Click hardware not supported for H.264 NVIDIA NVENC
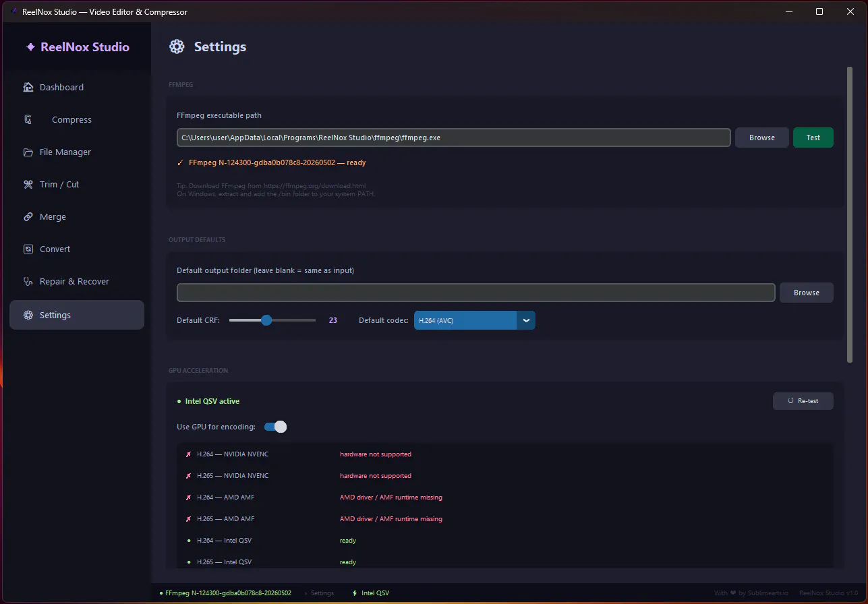868x604 pixels. (x=376, y=454)
